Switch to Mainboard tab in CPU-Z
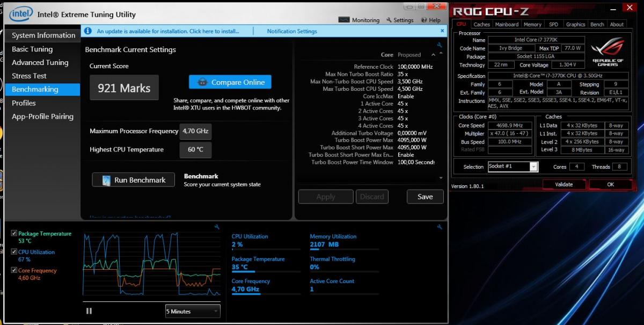This screenshot has height=325, width=644. point(507,24)
